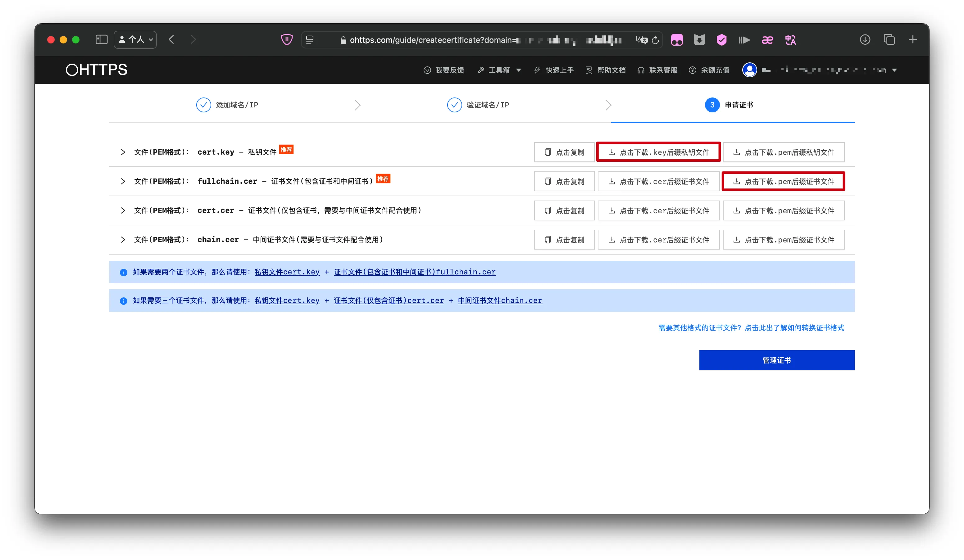Show the tab overview icon
Screen dimensions: 964x560
coord(889,40)
